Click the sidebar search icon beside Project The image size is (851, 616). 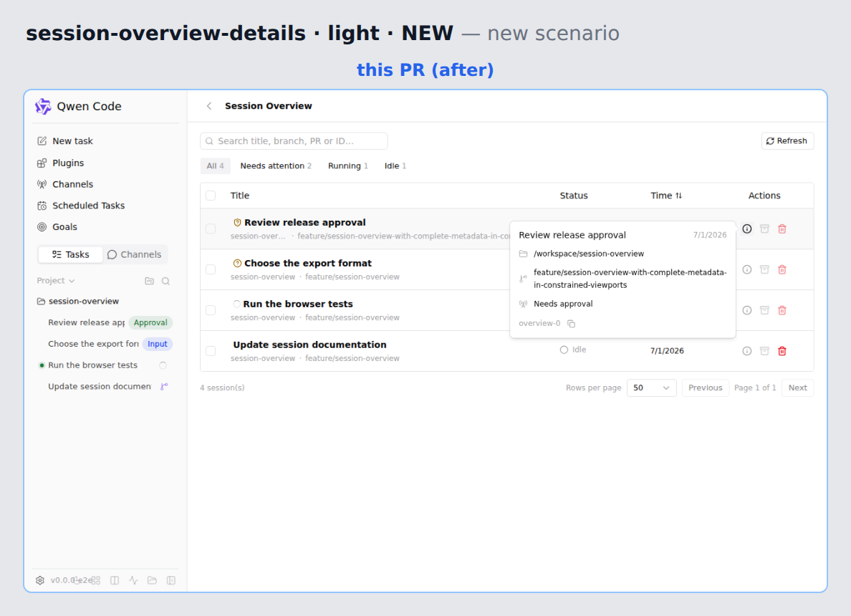pyautogui.click(x=165, y=281)
